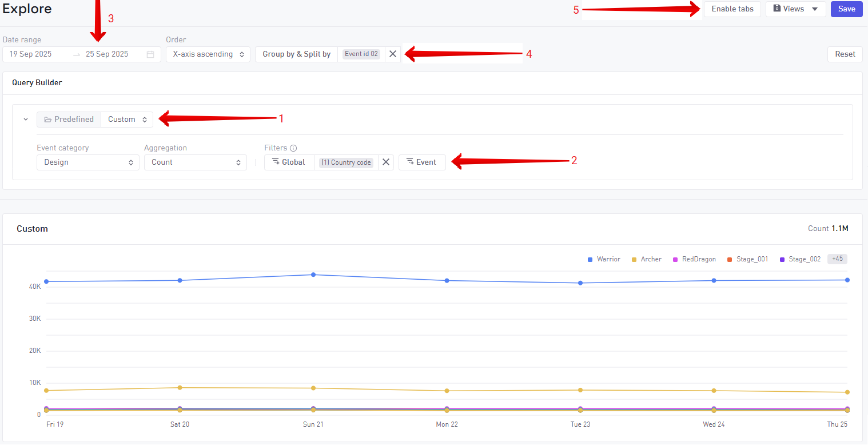Click the Stage_001 orange legend swatch
Screen dimensions: 868x445
[x=729, y=260]
